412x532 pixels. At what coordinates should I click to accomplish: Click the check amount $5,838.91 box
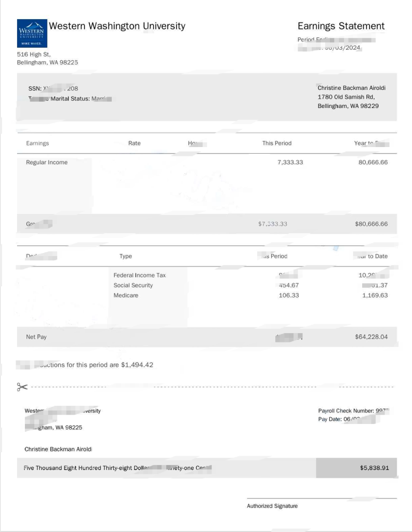click(x=356, y=468)
